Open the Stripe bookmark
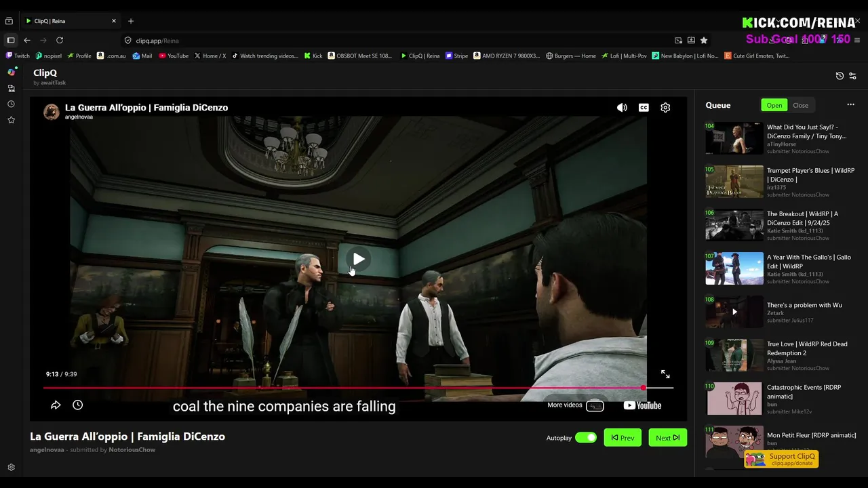 point(457,56)
